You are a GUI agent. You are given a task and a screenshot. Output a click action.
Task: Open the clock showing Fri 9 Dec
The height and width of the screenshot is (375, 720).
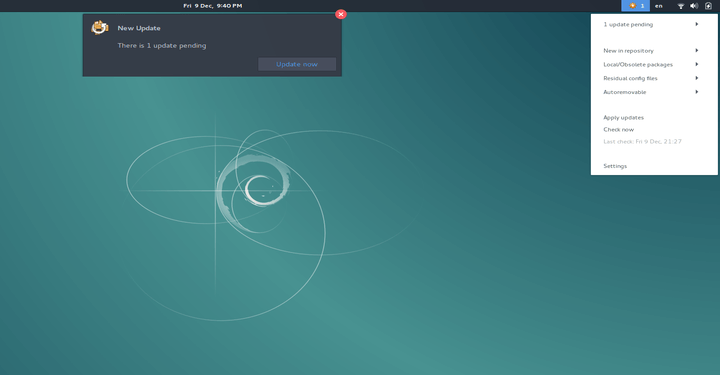coord(213,6)
